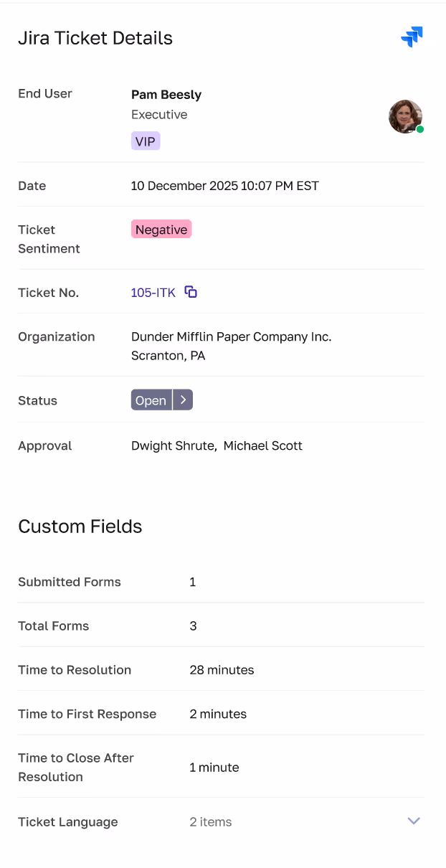Copy ticket number 105-ITK
Image resolution: width=446 pixels, height=868 pixels.
coord(191,292)
